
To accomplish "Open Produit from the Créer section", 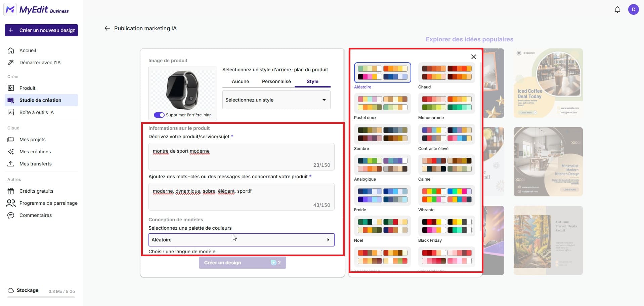I will coord(27,88).
